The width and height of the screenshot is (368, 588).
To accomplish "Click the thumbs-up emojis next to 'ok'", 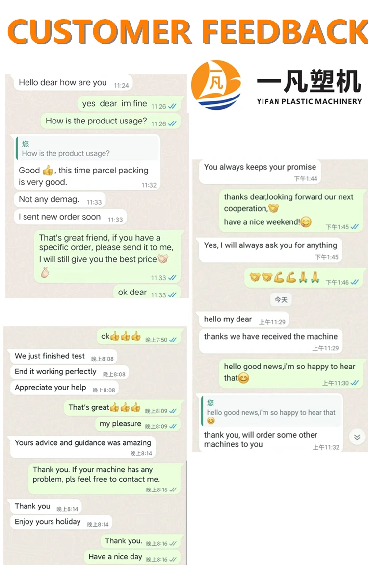I will pyautogui.click(x=126, y=336).
